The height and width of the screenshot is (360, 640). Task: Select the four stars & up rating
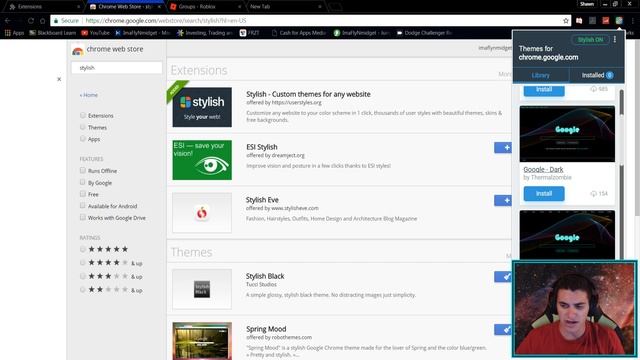[83, 262]
